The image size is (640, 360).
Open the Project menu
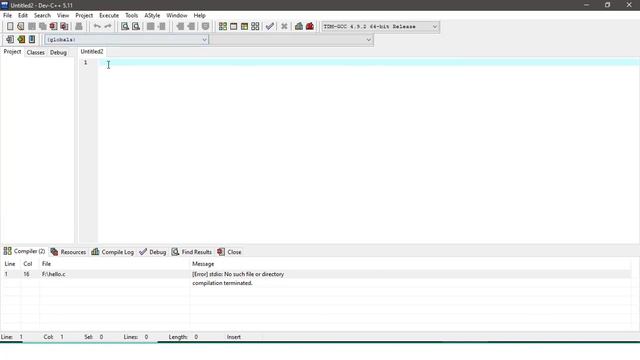pos(84,16)
